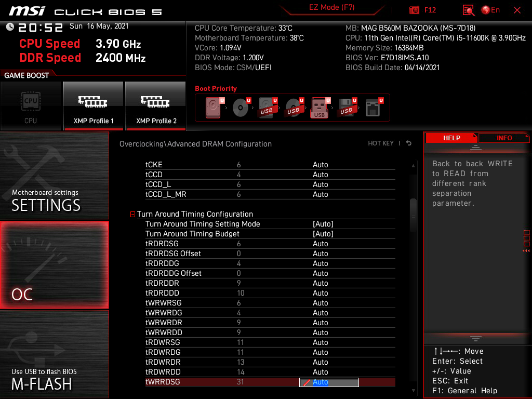Click the date Sun 16 May, 2021

click(x=99, y=26)
